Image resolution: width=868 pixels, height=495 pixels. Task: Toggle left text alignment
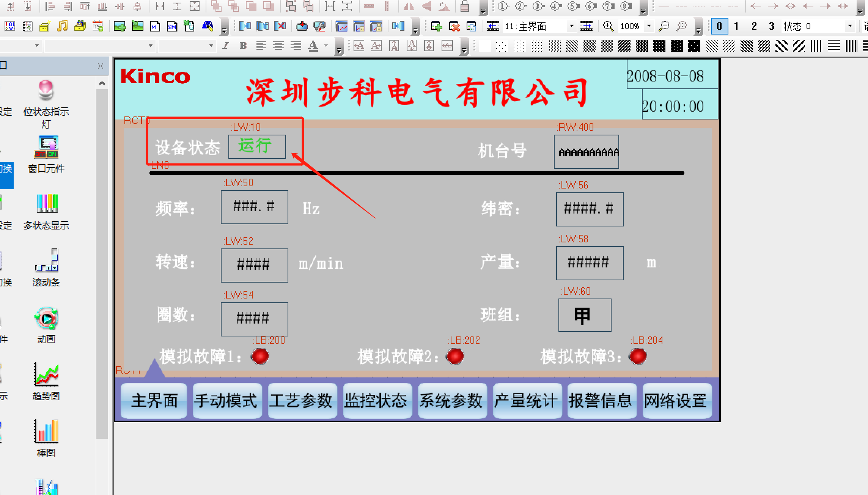[x=261, y=46]
